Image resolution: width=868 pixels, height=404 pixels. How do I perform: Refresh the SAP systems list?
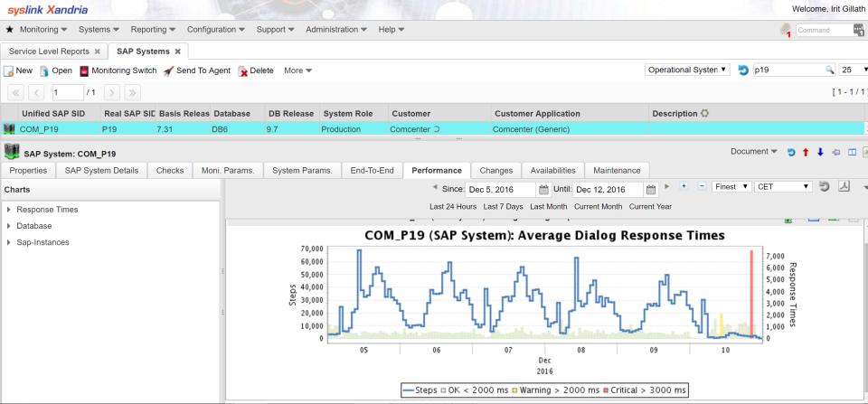click(x=743, y=70)
